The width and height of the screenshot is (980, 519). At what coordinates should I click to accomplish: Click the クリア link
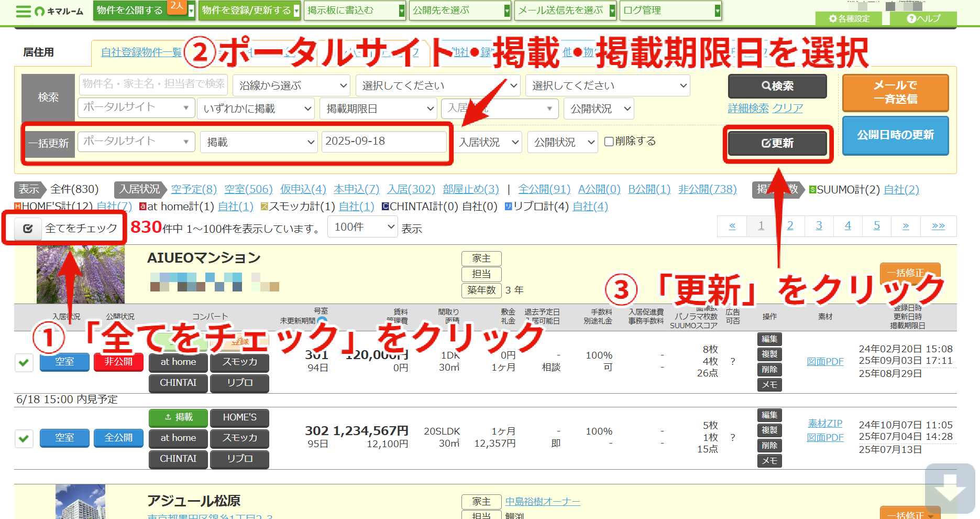[787, 108]
